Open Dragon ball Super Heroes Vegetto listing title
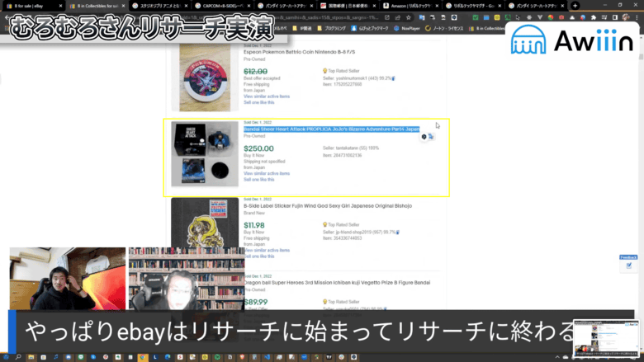Image resolution: width=644 pixels, height=362 pixels. click(x=337, y=283)
